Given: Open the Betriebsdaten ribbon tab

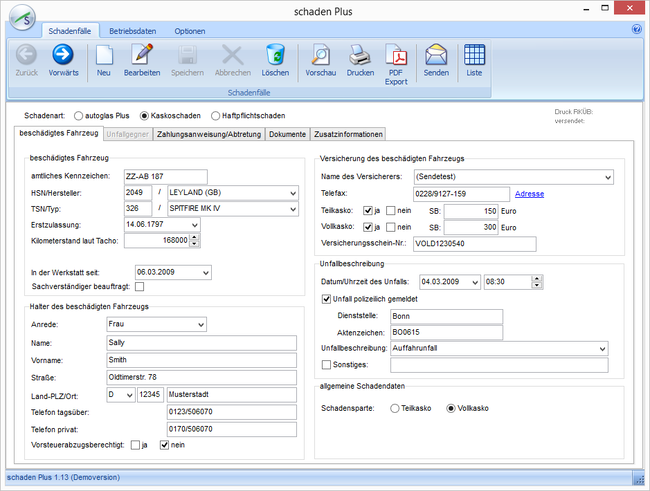Looking at the screenshot, I should pos(132,31).
